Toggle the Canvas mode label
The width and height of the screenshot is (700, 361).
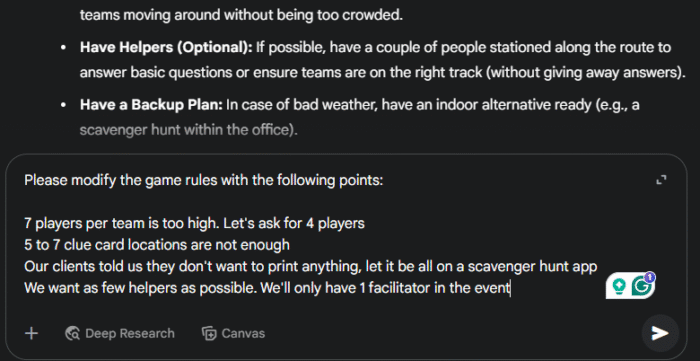[243, 333]
